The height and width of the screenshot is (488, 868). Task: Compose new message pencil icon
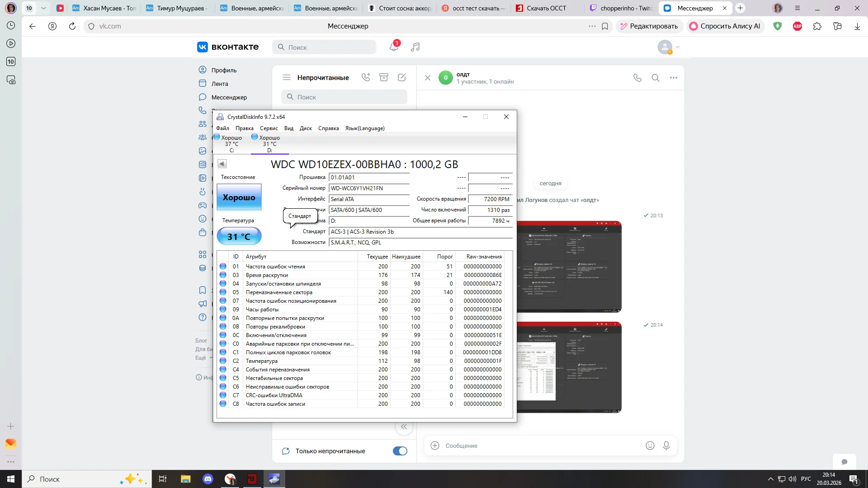pyautogui.click(x=402, y=77)
